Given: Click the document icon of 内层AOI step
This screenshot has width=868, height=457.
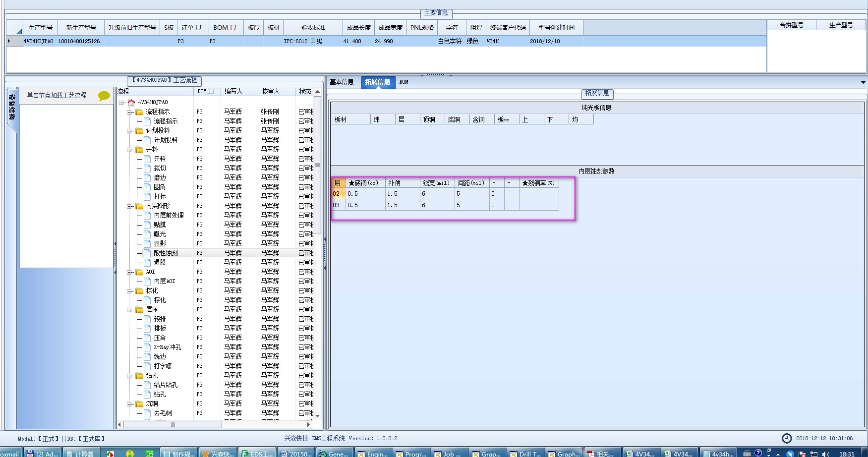Looking at the screenshot, I should pos(147,281).
